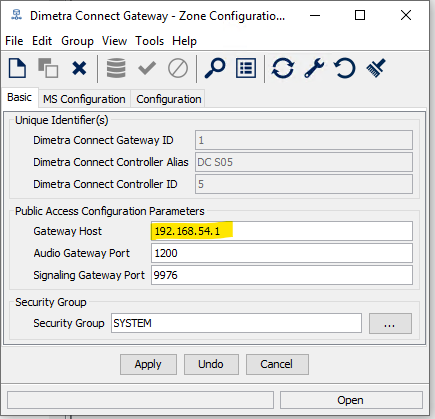Image resolution: width=435 pixels, height=419 pixels.
Task: Click the Undo button
Action: (211, 364)
